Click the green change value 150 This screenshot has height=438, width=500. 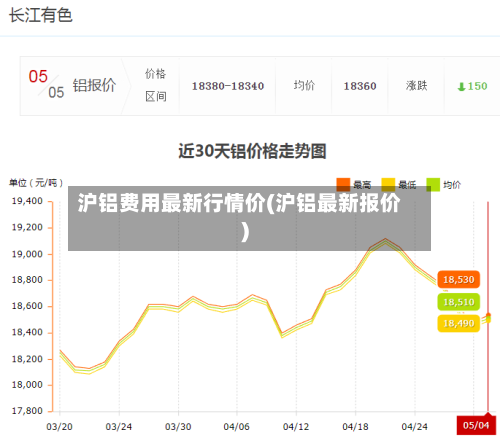(x=477, y=86)
